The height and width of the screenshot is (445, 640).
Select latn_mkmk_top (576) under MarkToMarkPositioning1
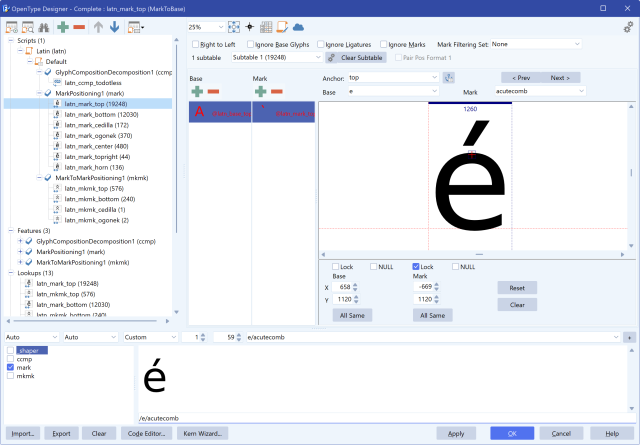[94, 189]
